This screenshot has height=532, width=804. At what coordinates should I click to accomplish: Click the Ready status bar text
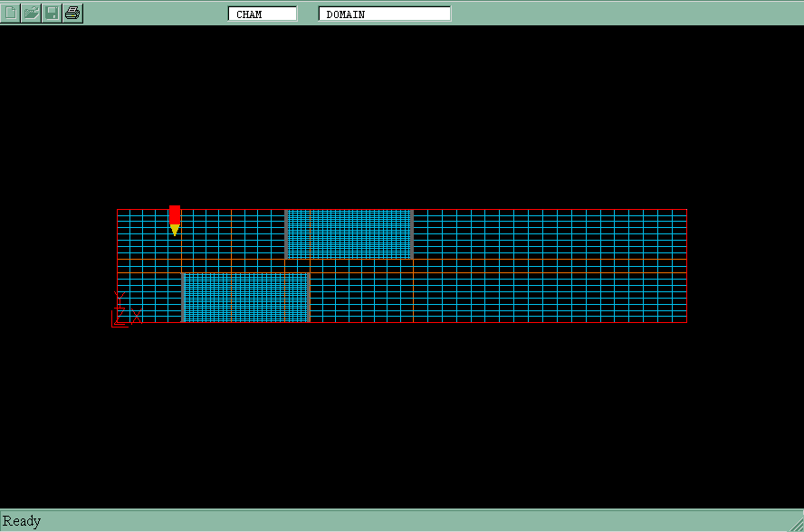[22, 521]
